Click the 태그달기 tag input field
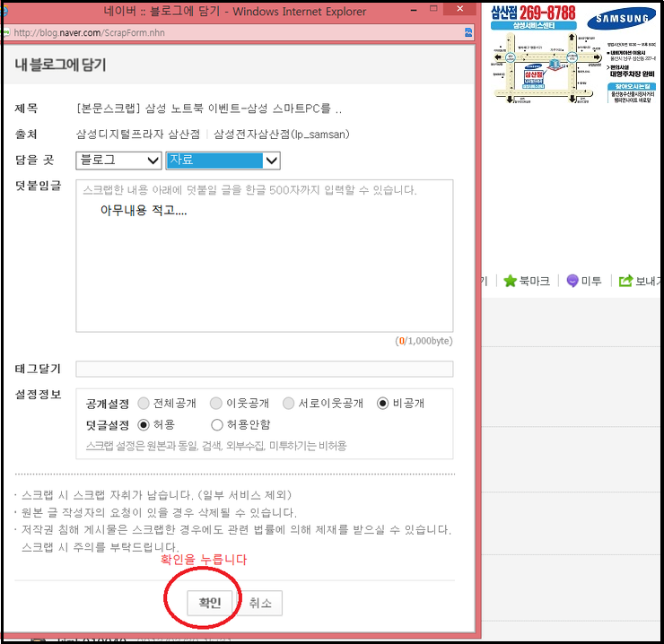664x644 pixels. coord(264,369)
